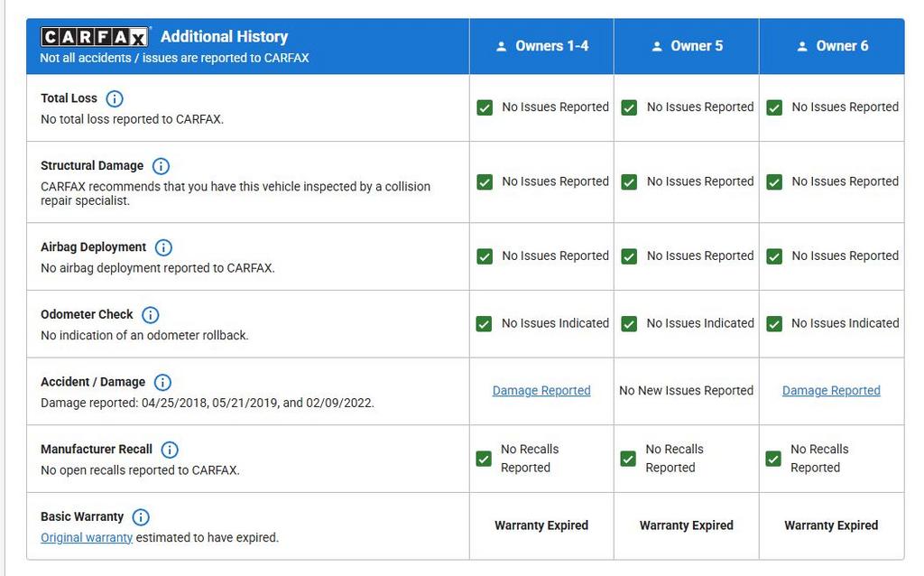The image size is (924, 576).
Task: Click the Accident / Damage row title
Action: point(93,382)
